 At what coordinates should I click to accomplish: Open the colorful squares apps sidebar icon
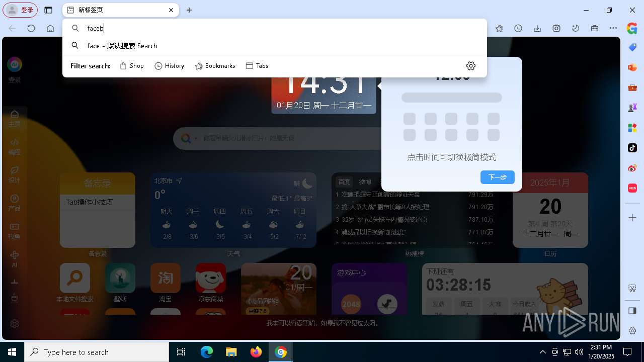632,128
